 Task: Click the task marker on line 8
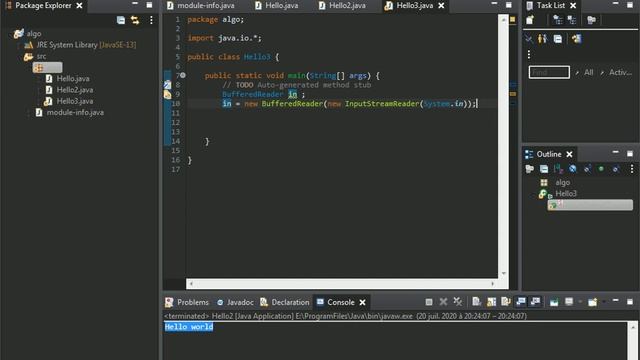[x=167, y=85]
